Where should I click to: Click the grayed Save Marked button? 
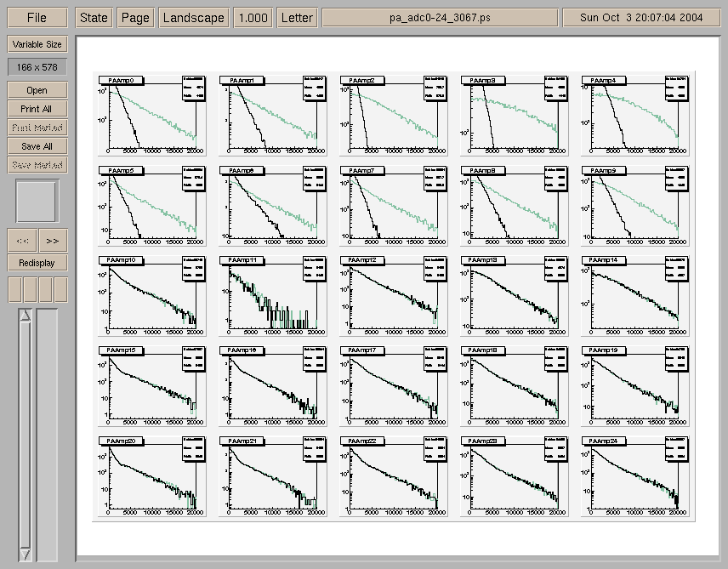[x=37, y=164]
